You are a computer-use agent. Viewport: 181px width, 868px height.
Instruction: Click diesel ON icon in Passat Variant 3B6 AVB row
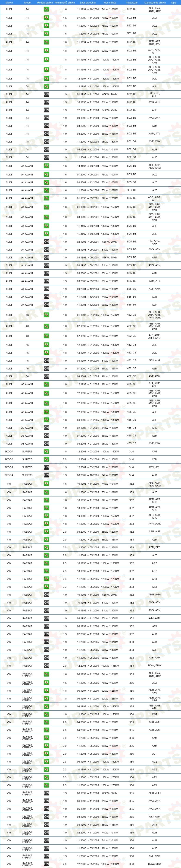click(47, 840)
